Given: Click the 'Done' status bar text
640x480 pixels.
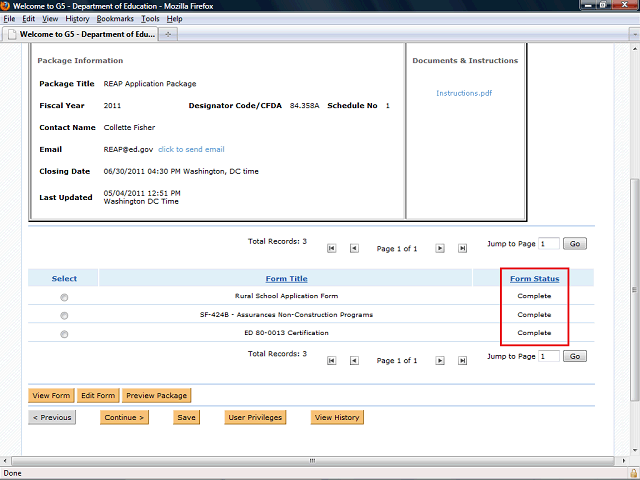Looking at the screenshot, I should pyautogui.click(x=12, y=473).
